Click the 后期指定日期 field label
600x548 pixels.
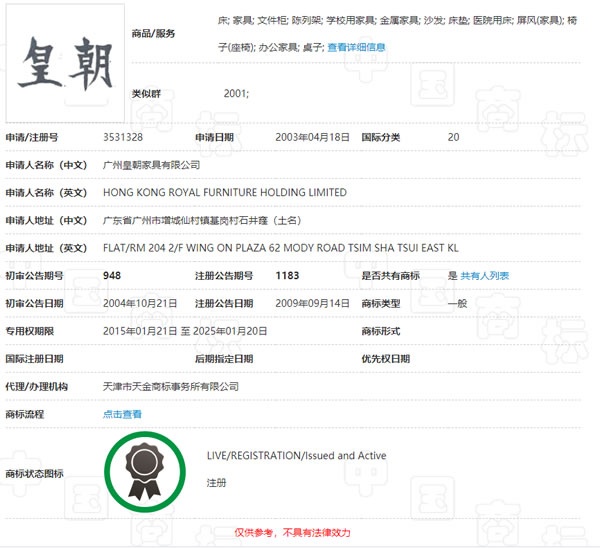[x=224, y=359]
